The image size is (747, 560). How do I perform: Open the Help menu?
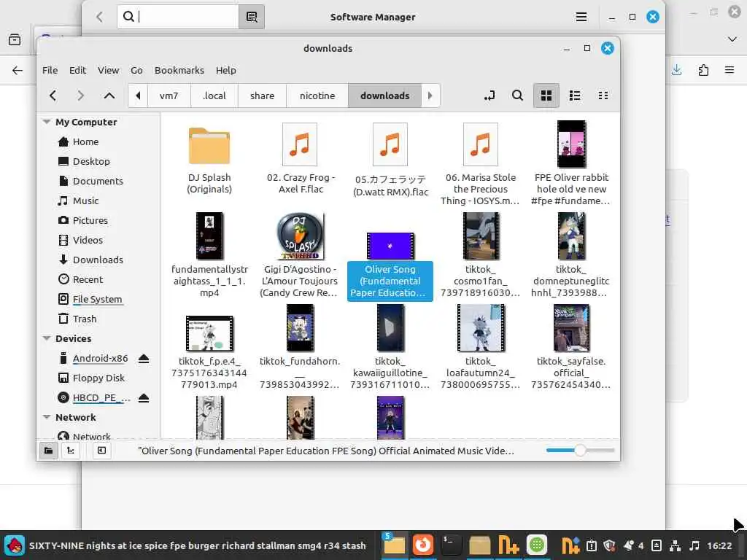[226, 70]
